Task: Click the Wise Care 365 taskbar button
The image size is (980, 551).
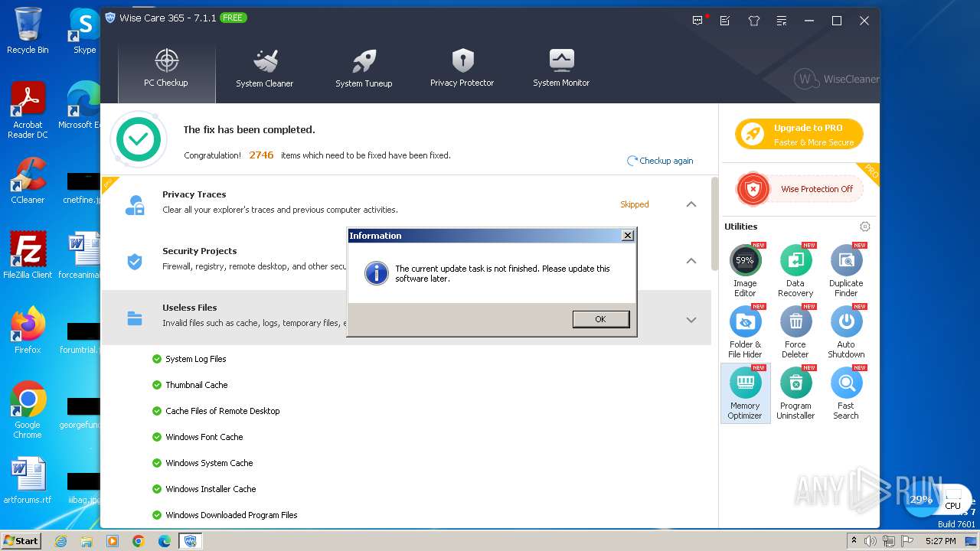Action: coord(191,541)
